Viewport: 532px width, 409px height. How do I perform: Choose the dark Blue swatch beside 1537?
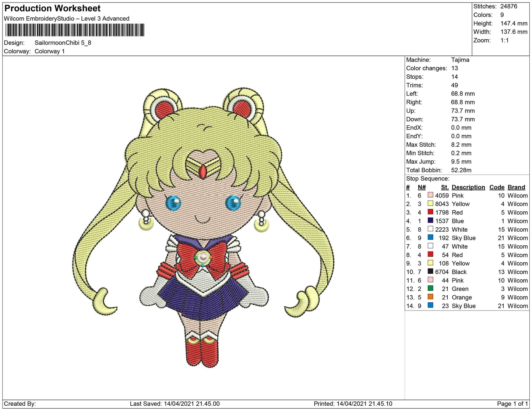pos(430,221)
